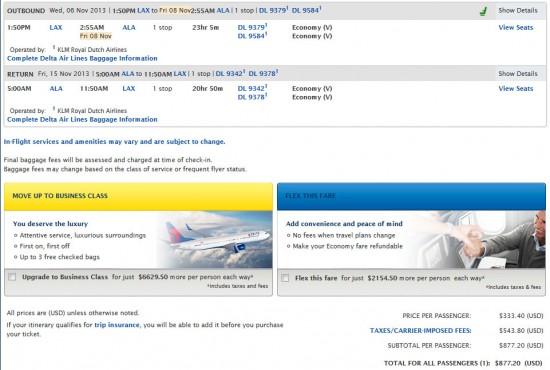The width and height of the screenshot is (550, 370).
Task: Select the Move Up To Business Class banner
Action: coord(138,196)
